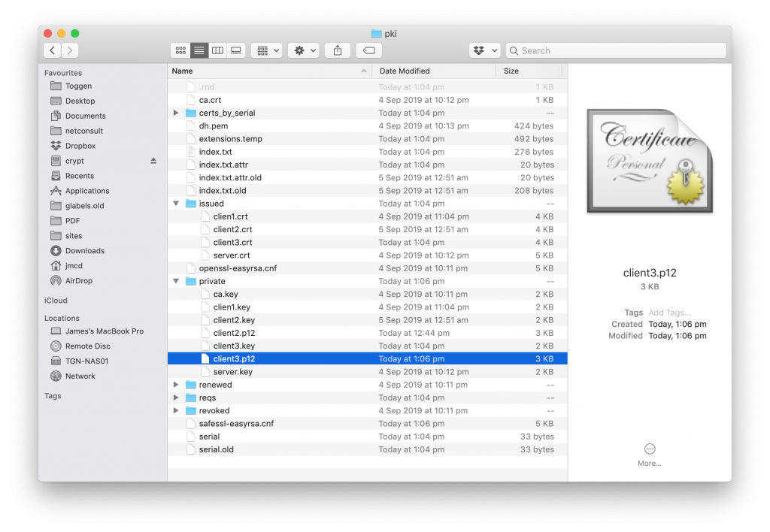Click the certificate preview thumbnail

[x=650, y=161]
